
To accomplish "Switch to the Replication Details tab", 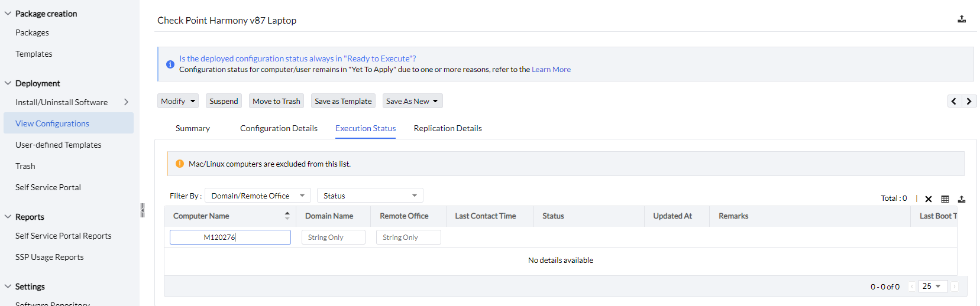I will (448, 128).
